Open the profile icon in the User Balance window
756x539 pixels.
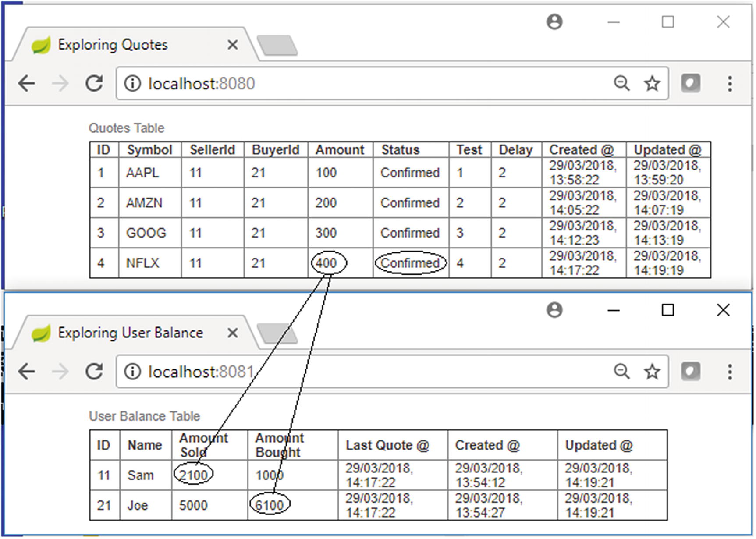[x=554, y=310]
